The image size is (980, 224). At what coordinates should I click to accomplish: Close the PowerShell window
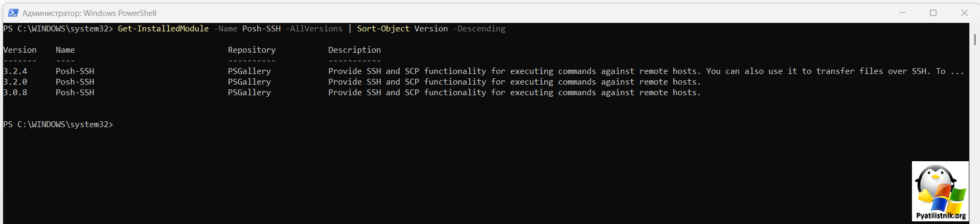(x=965, y=13)
